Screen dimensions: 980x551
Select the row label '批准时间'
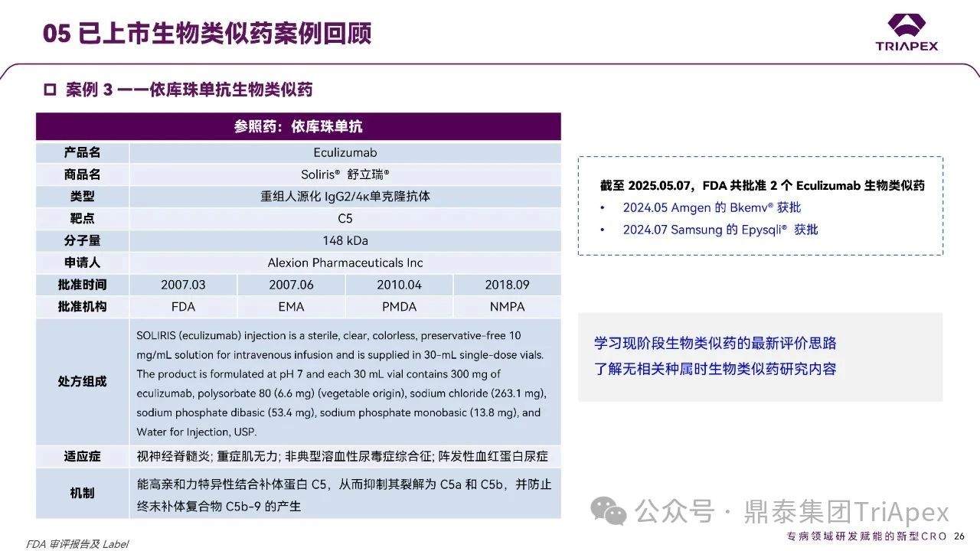pyautogui.click(x=83, y=285)
